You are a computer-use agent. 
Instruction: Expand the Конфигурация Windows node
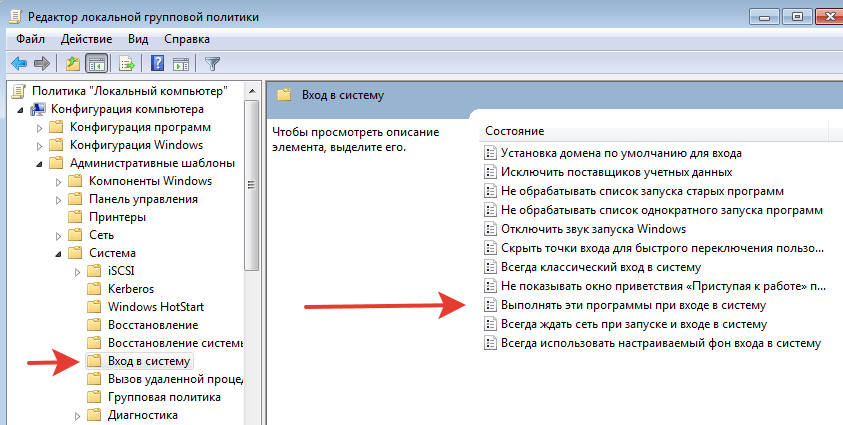[40, 145]
